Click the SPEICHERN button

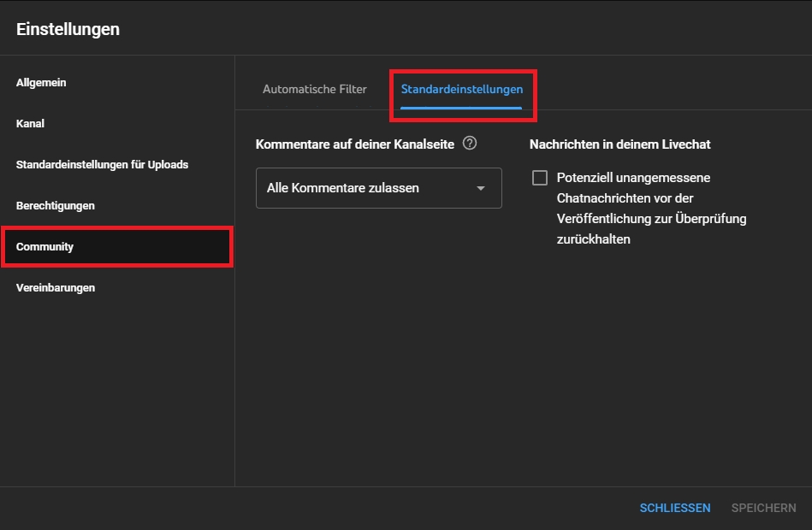pos(763,508)
